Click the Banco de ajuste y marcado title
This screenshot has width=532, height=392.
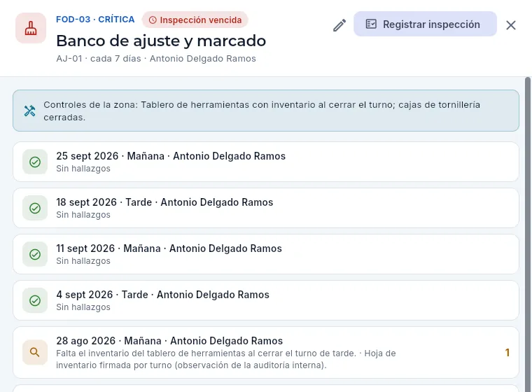[161, 41]
